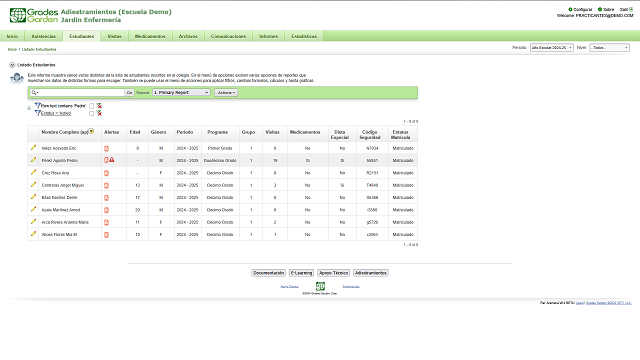Sort by the Edad column header
This screenshot has height=360, width=640.
coord(135,132)
